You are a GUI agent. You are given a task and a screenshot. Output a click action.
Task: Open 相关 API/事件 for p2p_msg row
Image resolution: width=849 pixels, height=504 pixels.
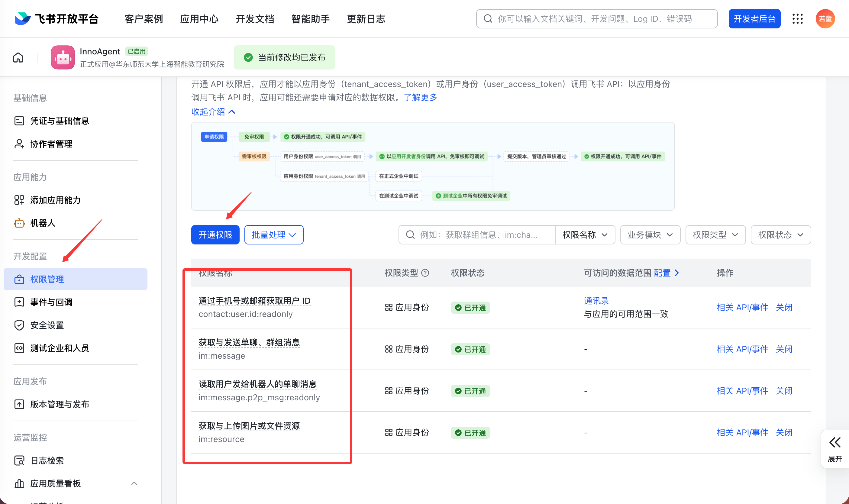point(742,391)
